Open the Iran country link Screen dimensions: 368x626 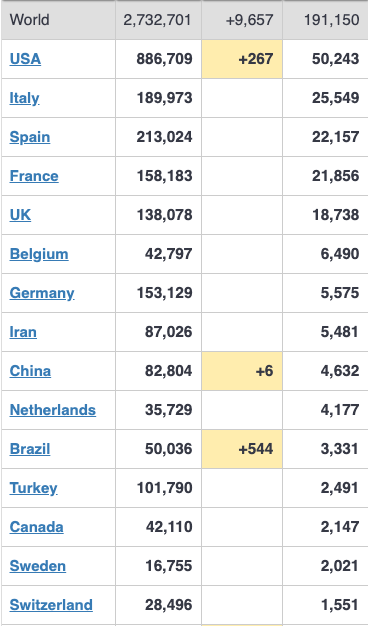23,332
